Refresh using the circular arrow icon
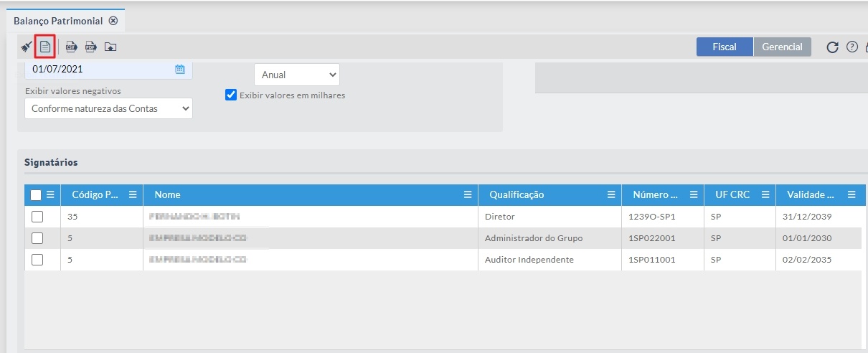 coord(832,47)
